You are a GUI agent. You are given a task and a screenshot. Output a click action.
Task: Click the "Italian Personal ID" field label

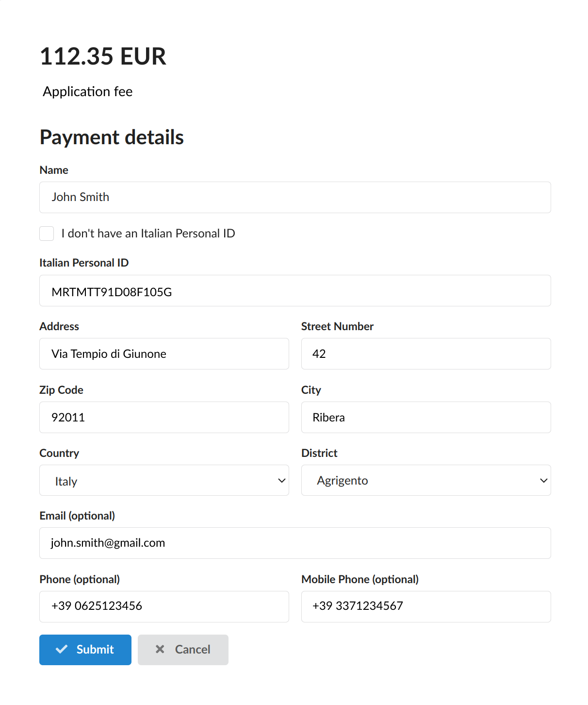(x=84, y=263)
